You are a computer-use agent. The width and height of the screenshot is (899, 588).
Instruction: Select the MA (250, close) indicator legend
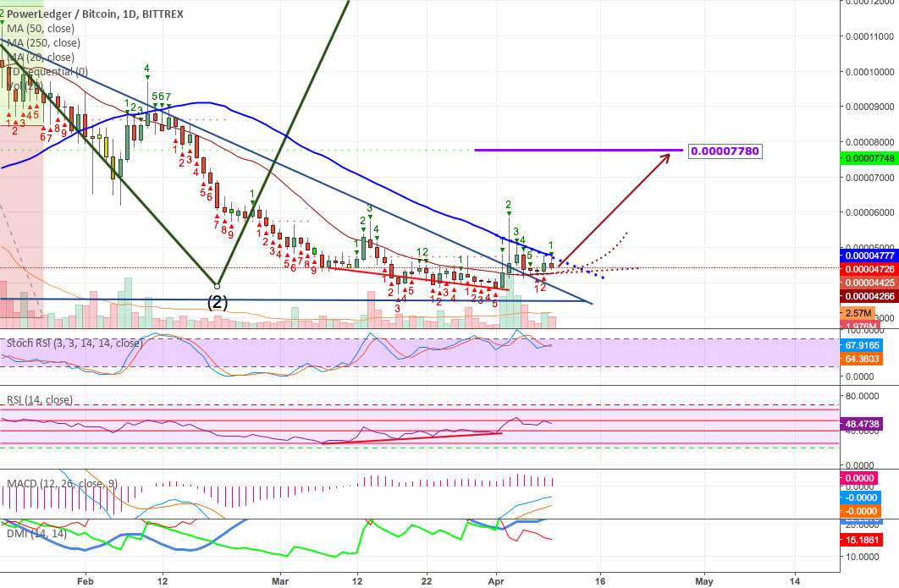pyautogui.click(x=43, y=42)
